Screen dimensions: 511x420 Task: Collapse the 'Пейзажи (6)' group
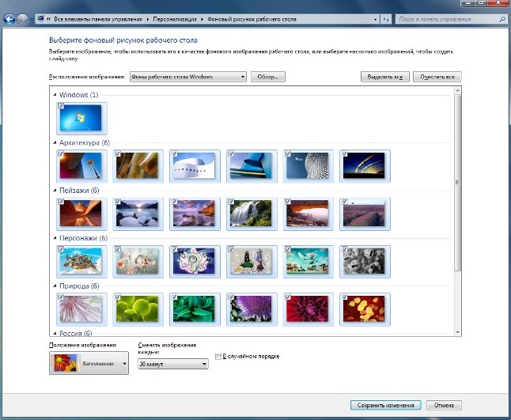click(x=55, y=191)
